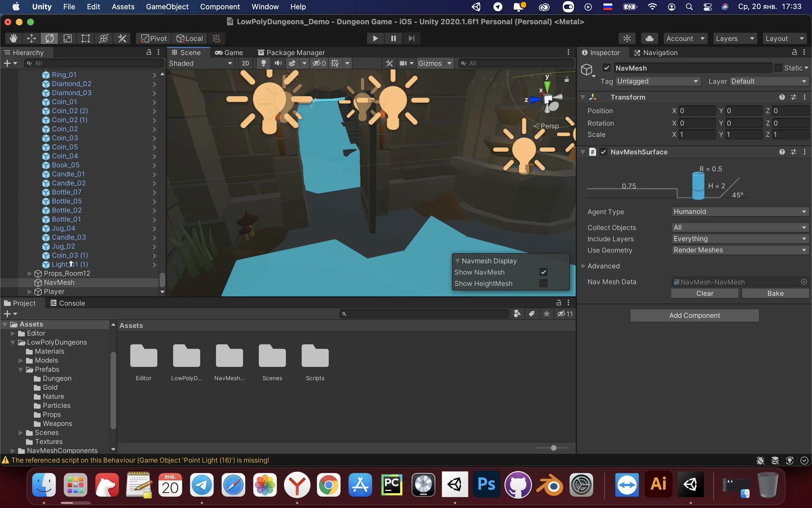Expand the Advanced section

583,266
